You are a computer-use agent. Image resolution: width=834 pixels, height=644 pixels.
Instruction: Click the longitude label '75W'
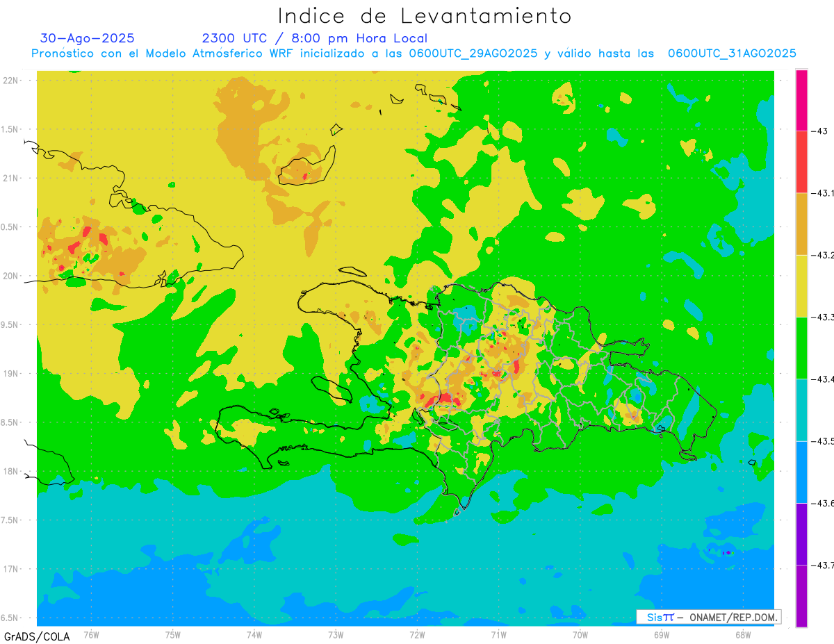coord(173,634)
